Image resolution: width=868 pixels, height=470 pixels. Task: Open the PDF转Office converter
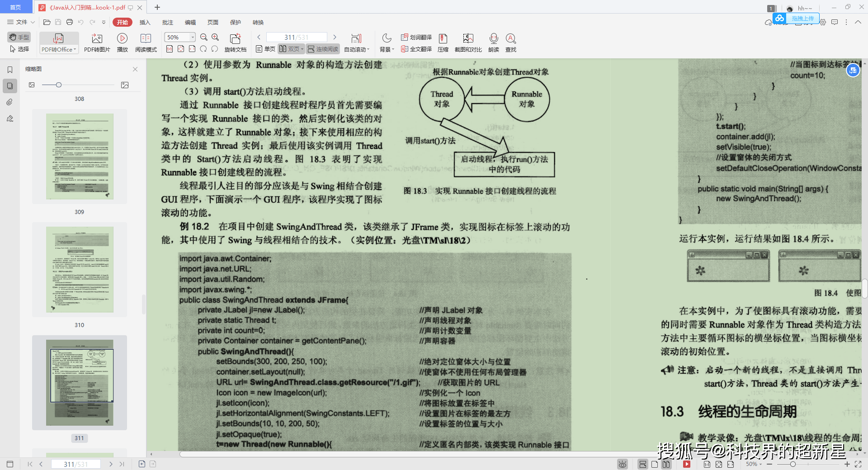point(59,43)
